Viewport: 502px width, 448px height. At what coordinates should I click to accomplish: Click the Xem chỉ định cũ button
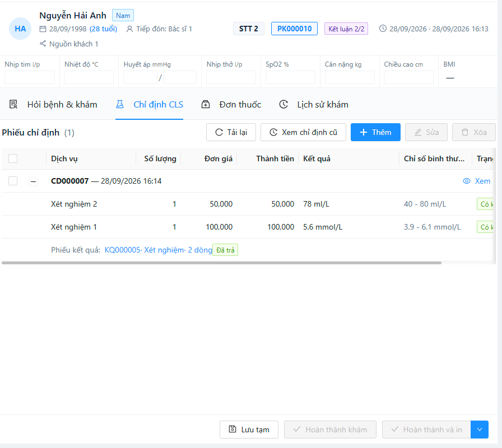point(303,132)
